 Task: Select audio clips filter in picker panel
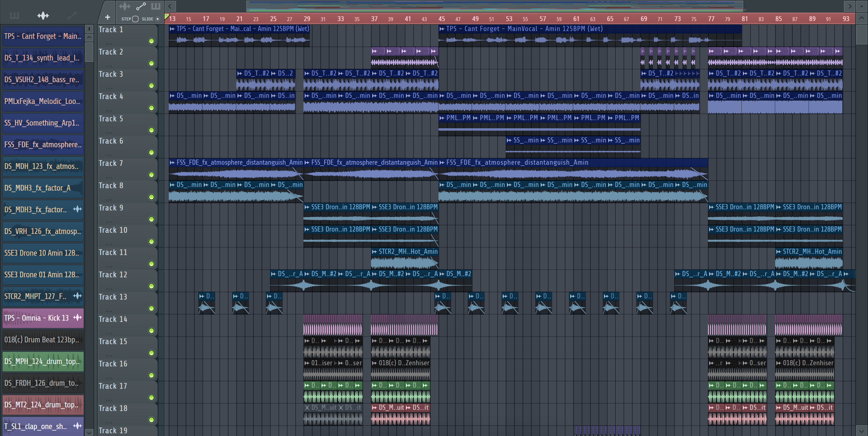[x=43, y=15]
